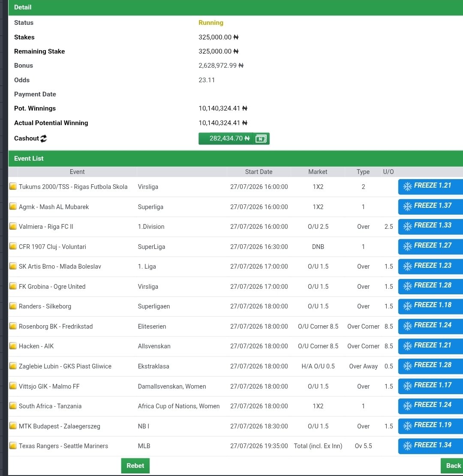The image size is (463, 476).
Task: Open folder icon for MTK Budapest row
Action: (x=13, y=425)
